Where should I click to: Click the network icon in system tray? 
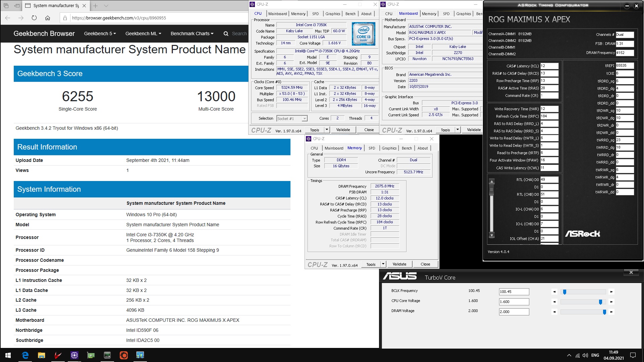tap(578, 355)
